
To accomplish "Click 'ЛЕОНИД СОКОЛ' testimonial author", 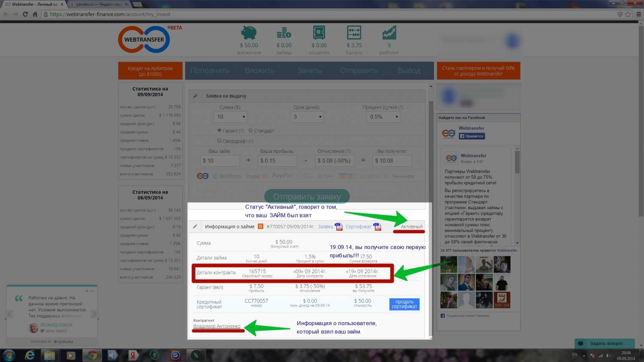I will [x=56, y=325].
